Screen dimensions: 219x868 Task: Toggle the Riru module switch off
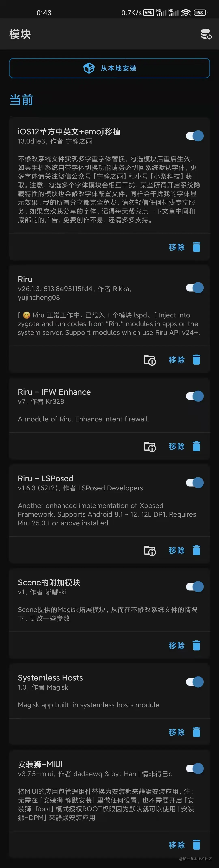(195, 288)
